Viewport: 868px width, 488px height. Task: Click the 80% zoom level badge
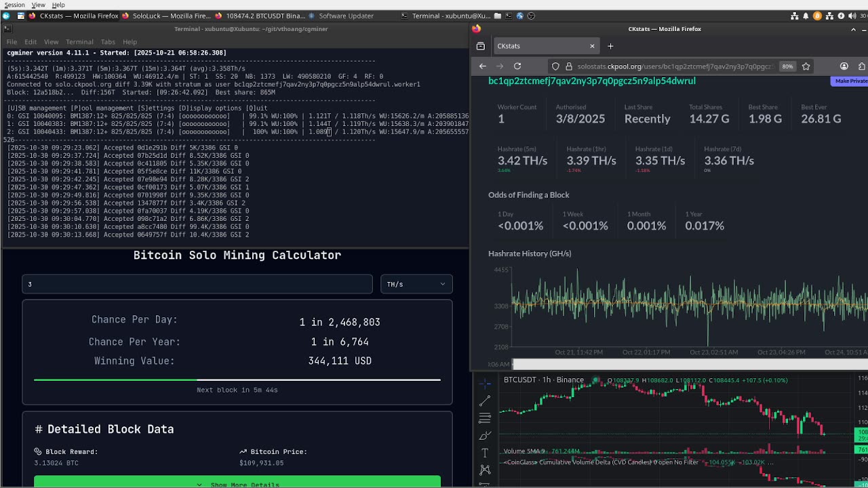pyautogui.click(x=787, y=66)
